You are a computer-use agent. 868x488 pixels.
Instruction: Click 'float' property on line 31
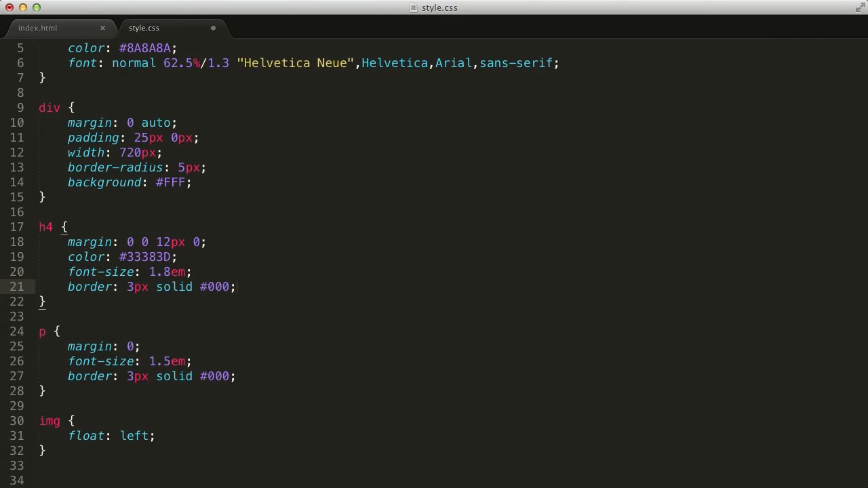coord(86,436)
